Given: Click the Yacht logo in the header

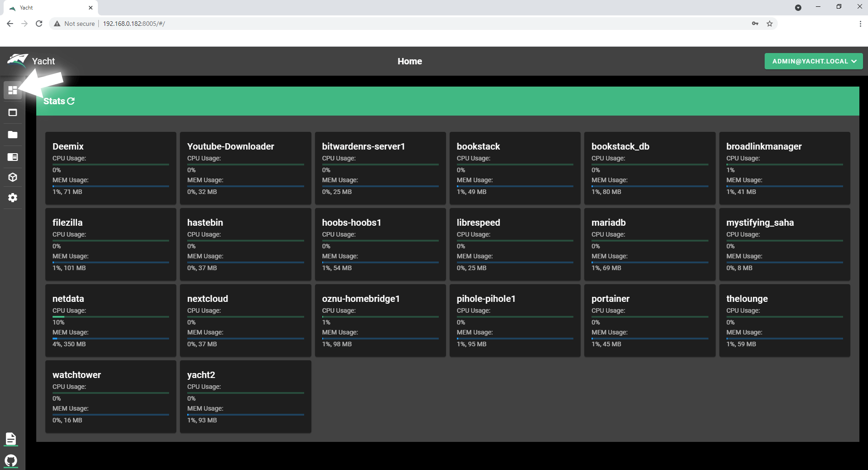Looking at the screenshot, I should click(18, 60).
